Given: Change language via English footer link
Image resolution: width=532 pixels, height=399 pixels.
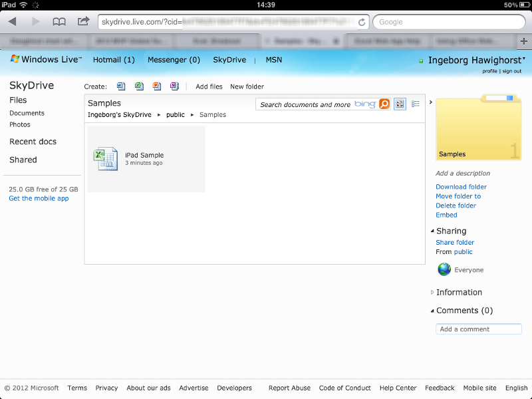Looking at the screenshot, I should click(517, 388).
